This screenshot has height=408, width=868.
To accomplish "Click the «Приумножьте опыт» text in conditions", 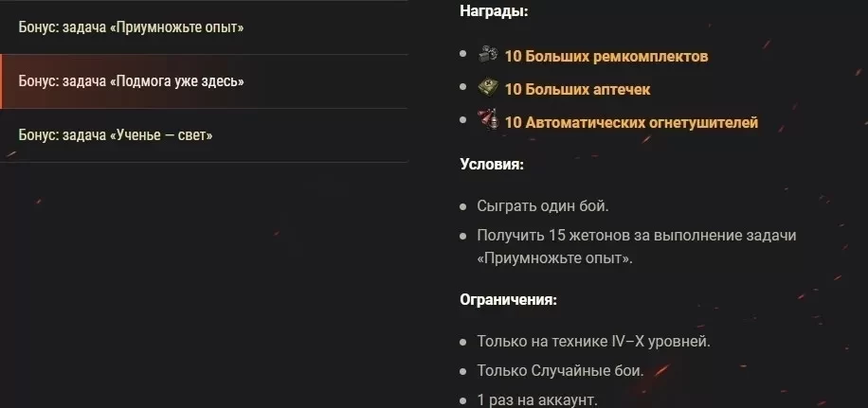I will click(x=554, y=258).
